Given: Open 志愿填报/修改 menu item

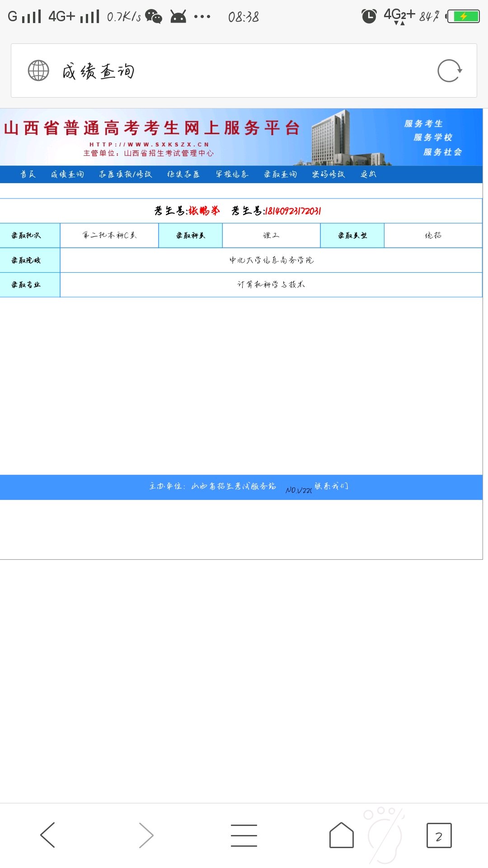Looking at the screenshot, I should [x=126, y=174].
